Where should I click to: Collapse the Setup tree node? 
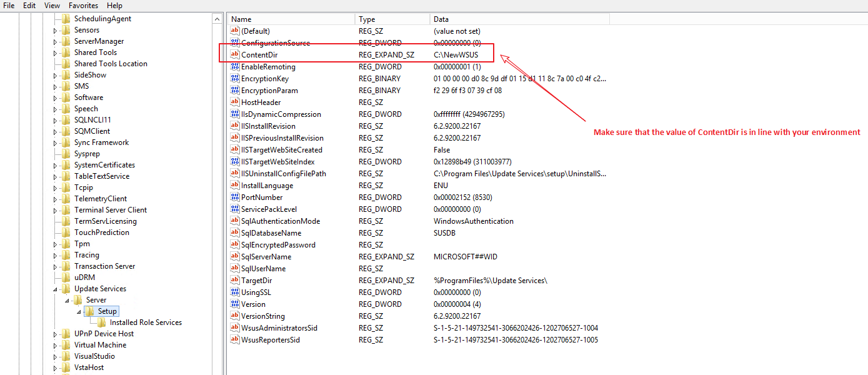79,312
